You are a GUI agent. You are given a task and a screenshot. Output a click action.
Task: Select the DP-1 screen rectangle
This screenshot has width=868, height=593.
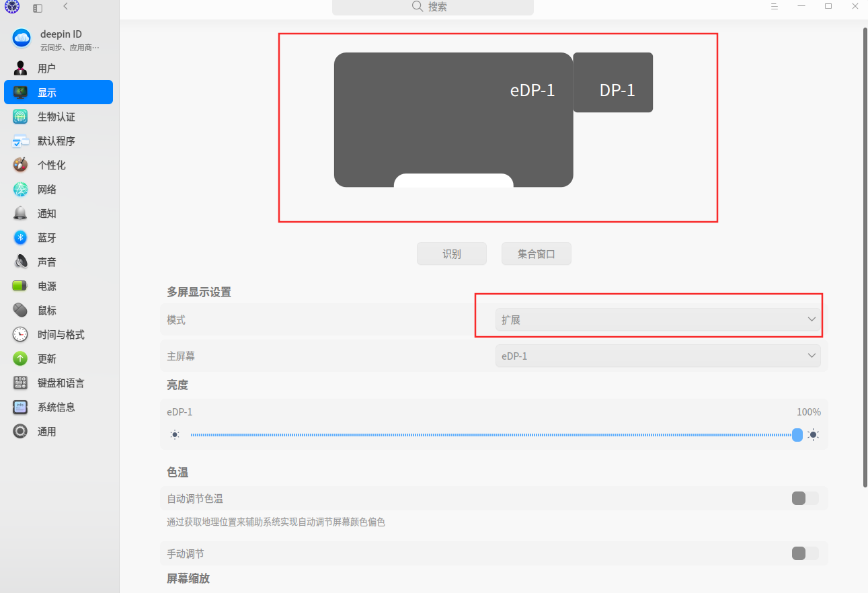pos(613,83)
